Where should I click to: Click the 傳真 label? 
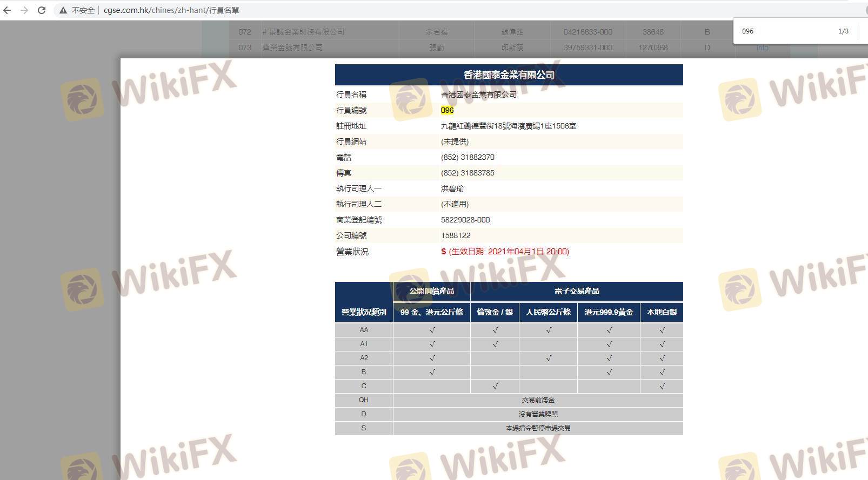click(x=344, y=173)
